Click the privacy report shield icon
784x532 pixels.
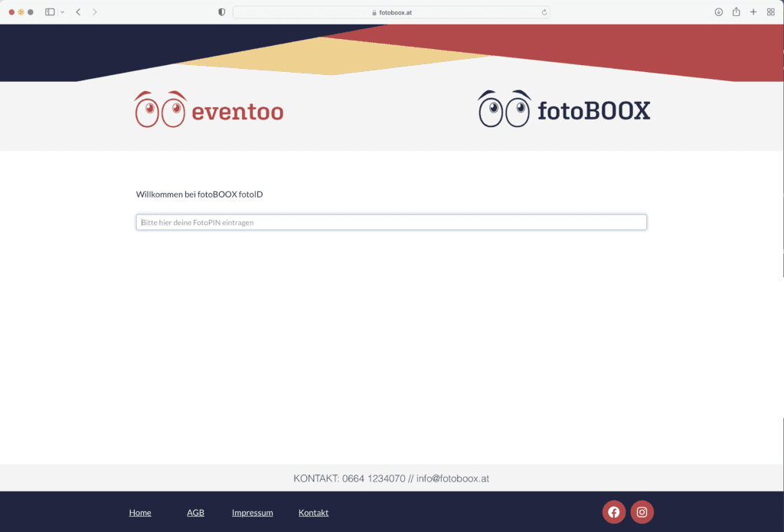coord(222,12)
